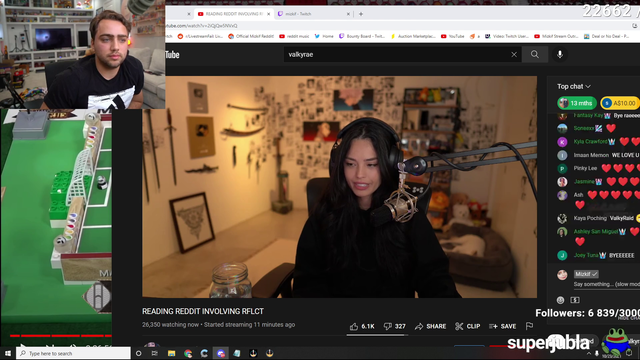This screenshot has width=640, height=360.
Task: Open Task View on the taskbar
Action: [155, 353]
